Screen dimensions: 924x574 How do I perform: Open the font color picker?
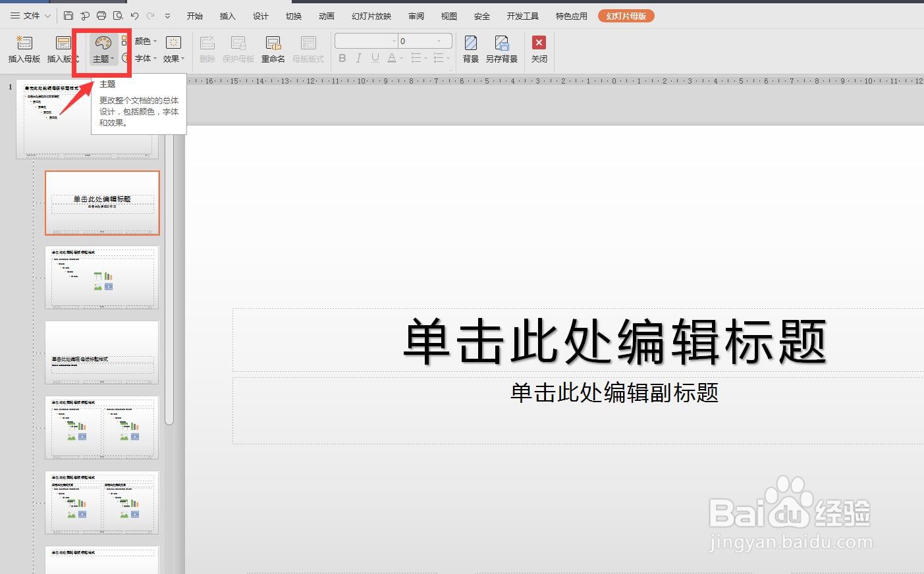[393, 58]
